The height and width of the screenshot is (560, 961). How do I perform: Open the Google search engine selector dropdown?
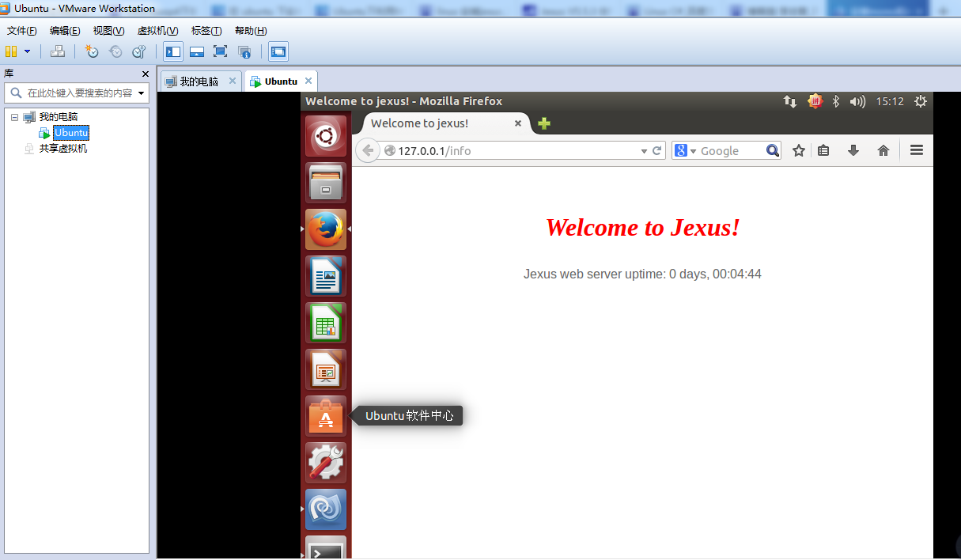[685, 150]
